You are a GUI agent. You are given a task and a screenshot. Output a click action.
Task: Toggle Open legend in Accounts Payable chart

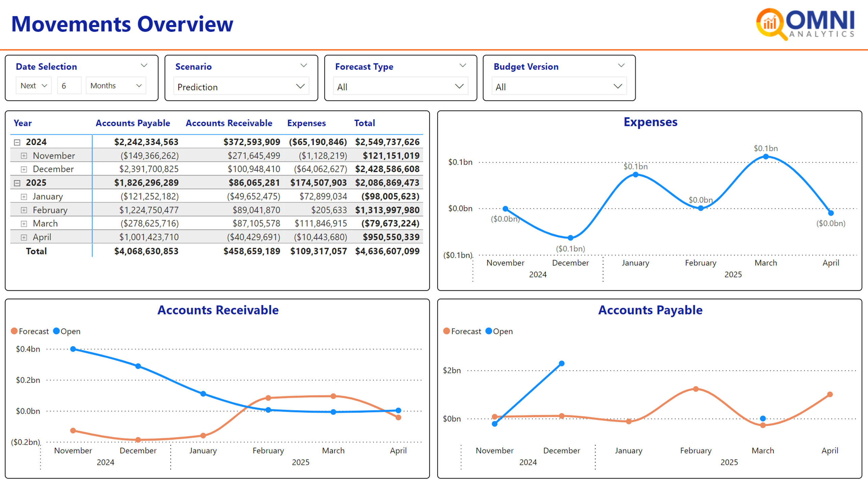pos(499,331)
